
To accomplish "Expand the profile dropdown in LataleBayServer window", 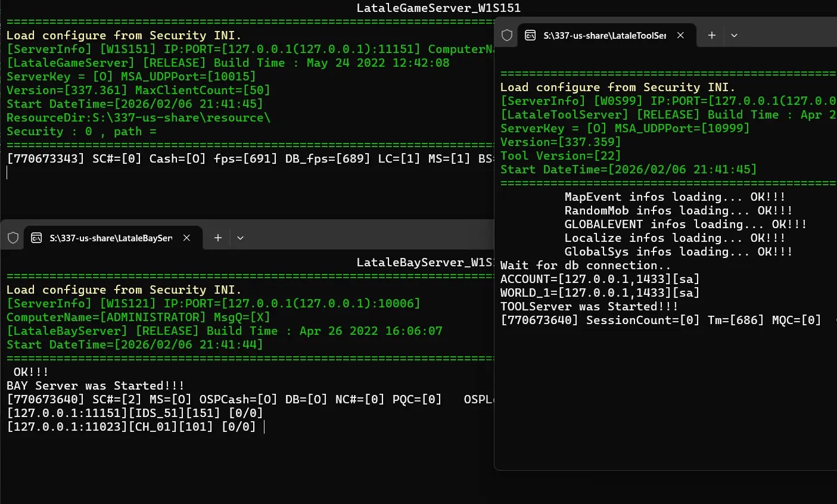I will [240, 238].
